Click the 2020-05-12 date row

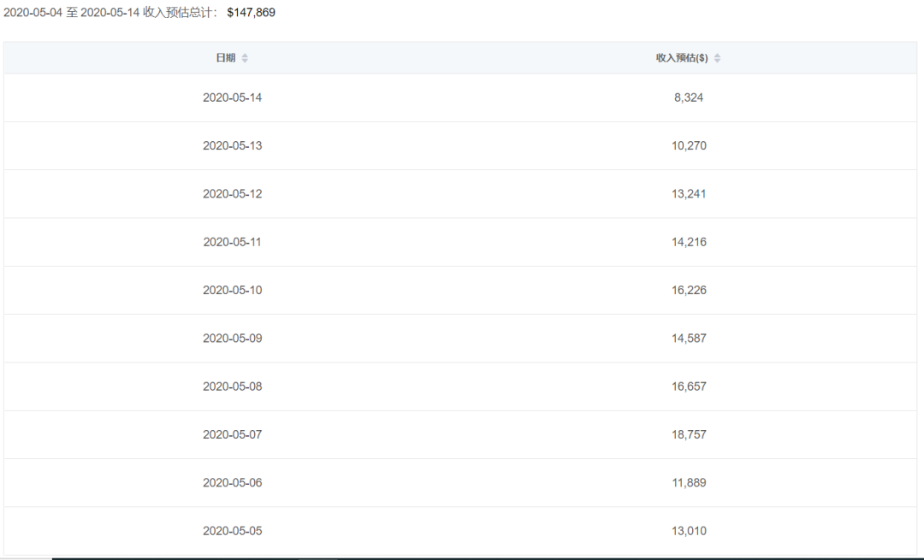pos(233,194)
